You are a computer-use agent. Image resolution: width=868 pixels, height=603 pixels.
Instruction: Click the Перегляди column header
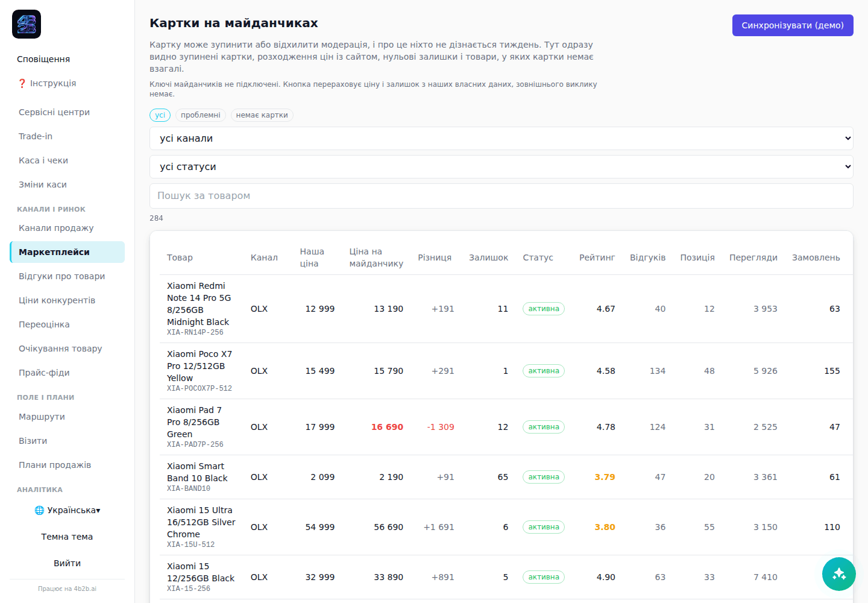(753, 257)
